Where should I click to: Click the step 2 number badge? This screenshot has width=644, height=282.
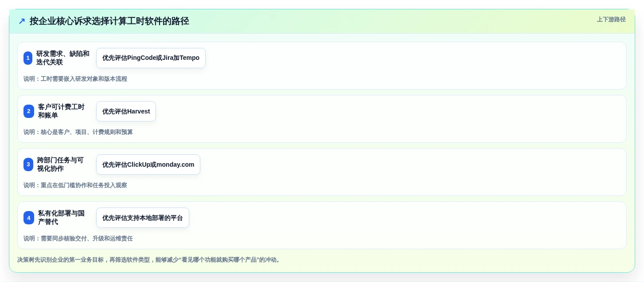[x=29, y=111]
